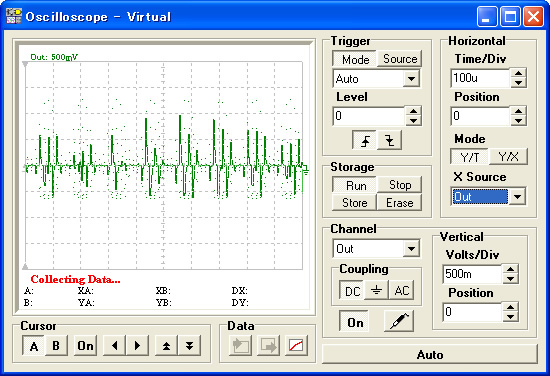Select the falling edge trigger icon

pyautogui.click(x=390, y=141)
